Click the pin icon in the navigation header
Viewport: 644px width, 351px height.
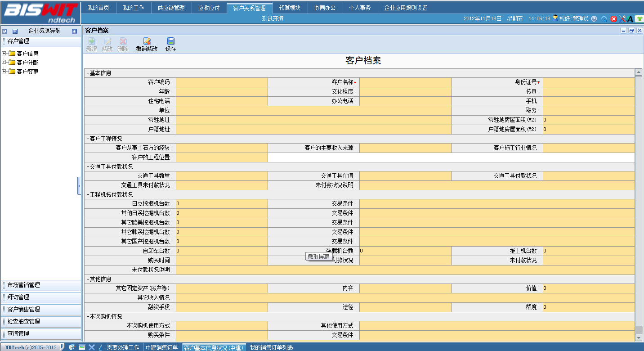click(x=5, y=31)
